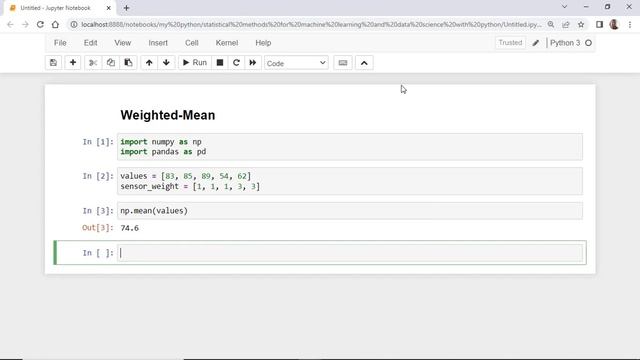The height and width of the screenshot is (360, 640).
Task: Toggle the browser side panel
Action: pos(600,24)
